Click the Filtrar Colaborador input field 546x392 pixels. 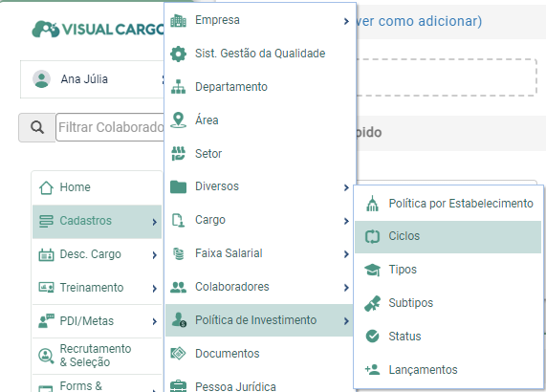click(110, 127)
